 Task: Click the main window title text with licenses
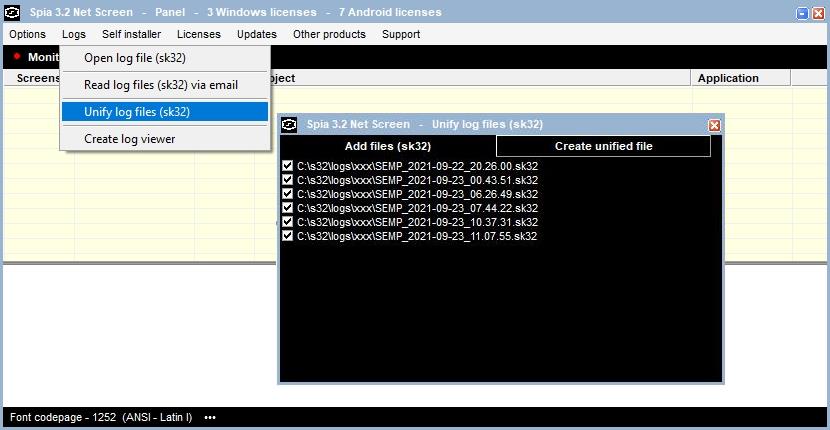236,12
